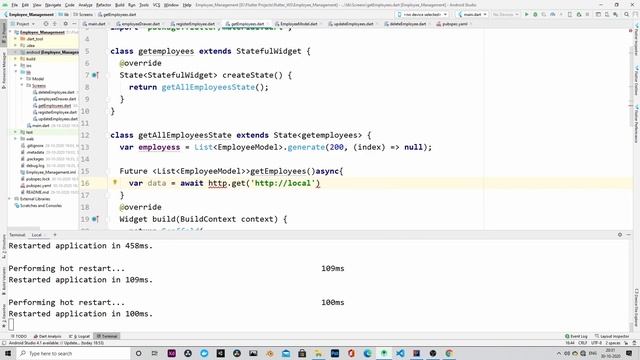Open the main.dart run configuration dropdown
640x360 pixels.
[x=472, y=14]
